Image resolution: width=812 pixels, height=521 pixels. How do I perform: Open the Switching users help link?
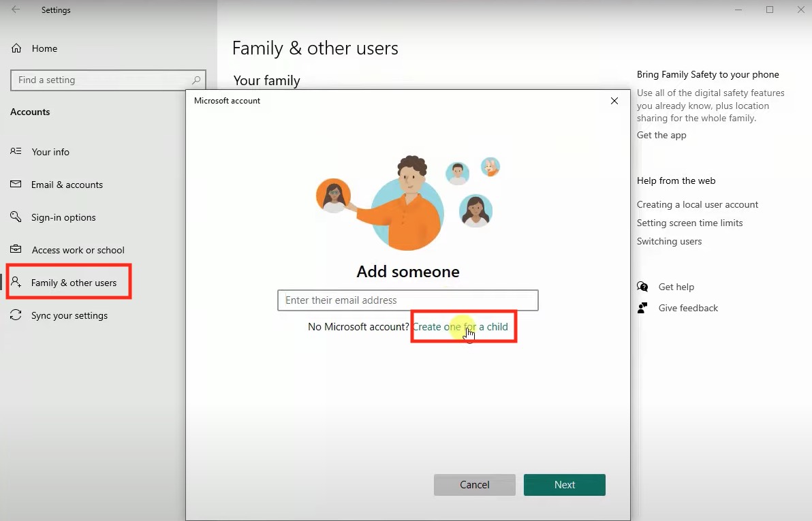(669, 241)
